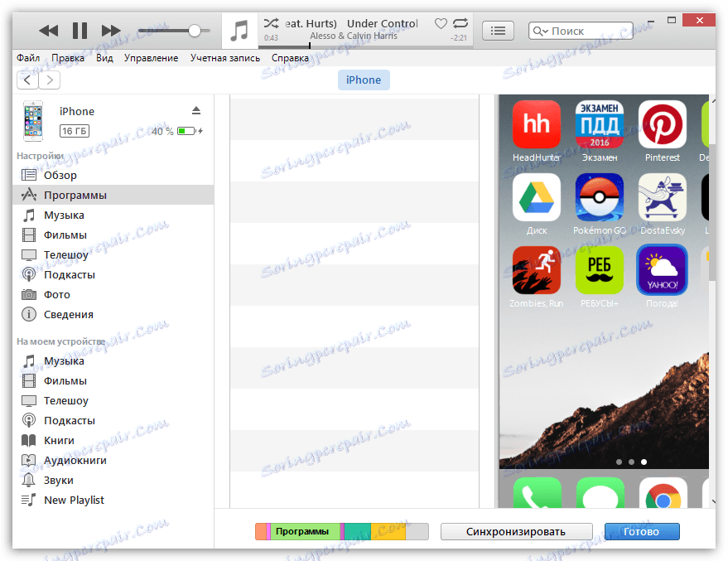728x561 pixels.
Task: Open Подкасты under На моем устройстве
Action: click(x=113, y=420)
